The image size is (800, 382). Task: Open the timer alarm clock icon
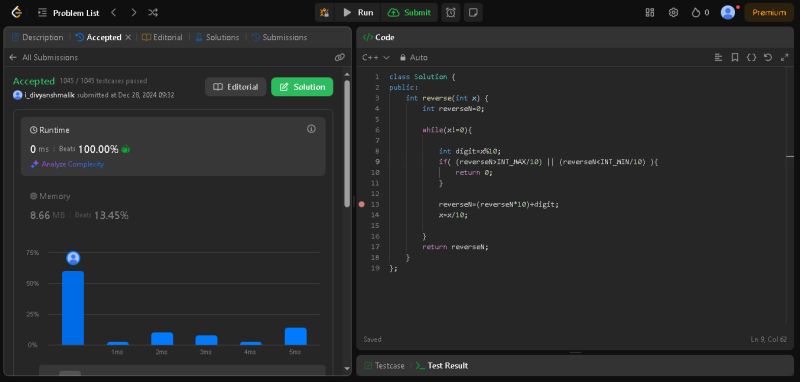click(451, 13)
